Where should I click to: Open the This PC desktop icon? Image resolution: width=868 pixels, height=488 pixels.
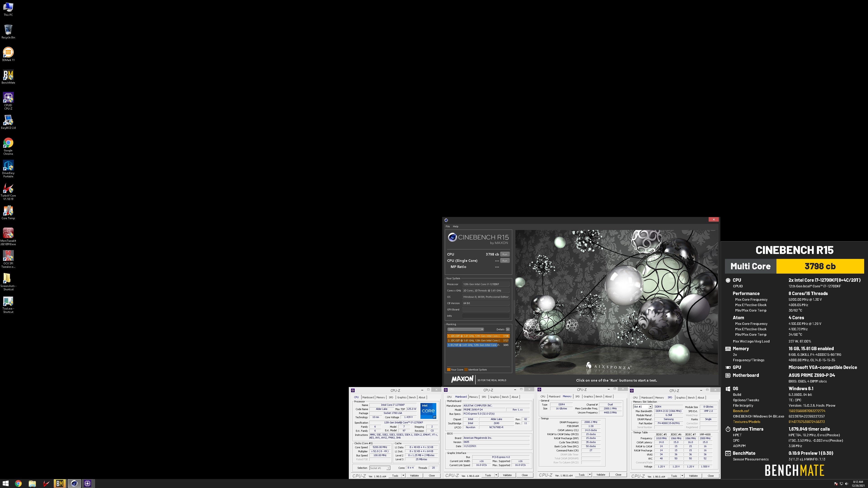8,9
